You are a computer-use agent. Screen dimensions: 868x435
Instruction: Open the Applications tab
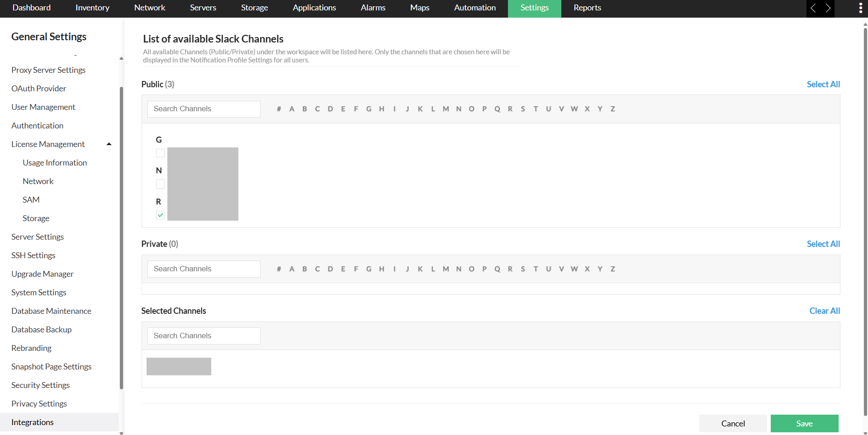314,8
